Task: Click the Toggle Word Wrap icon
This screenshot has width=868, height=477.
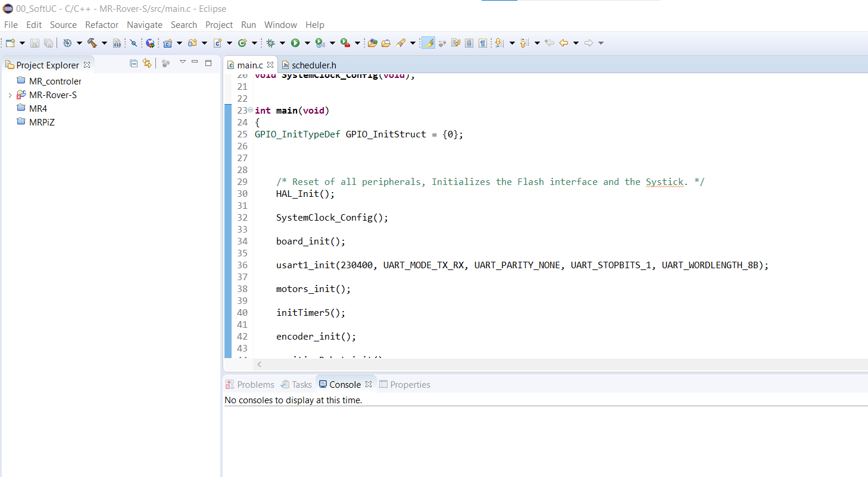Action: [x=455, y=43]
